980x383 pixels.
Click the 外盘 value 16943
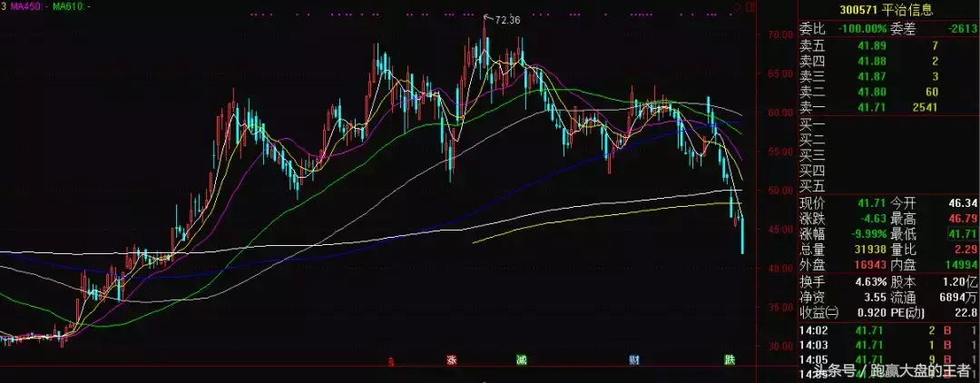click(871, 266)
